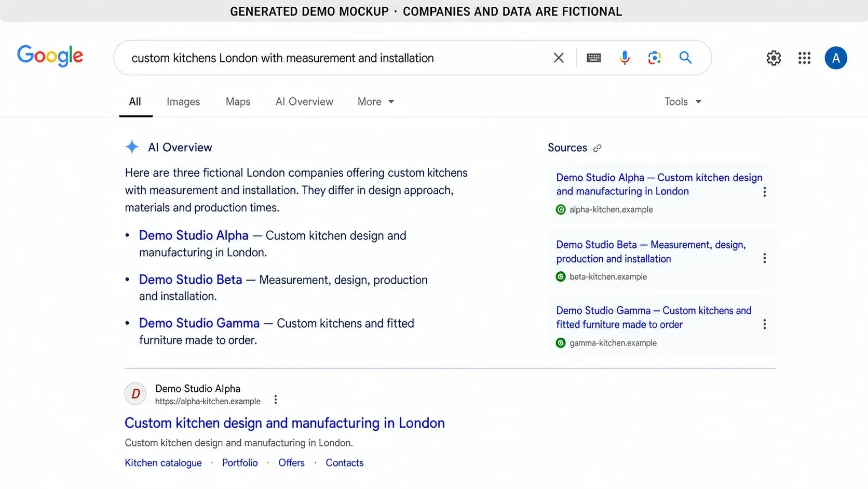Click the green favicon beside alpha-kitchen.example
This screenshot has width=868, height=489.
point(561,209)
